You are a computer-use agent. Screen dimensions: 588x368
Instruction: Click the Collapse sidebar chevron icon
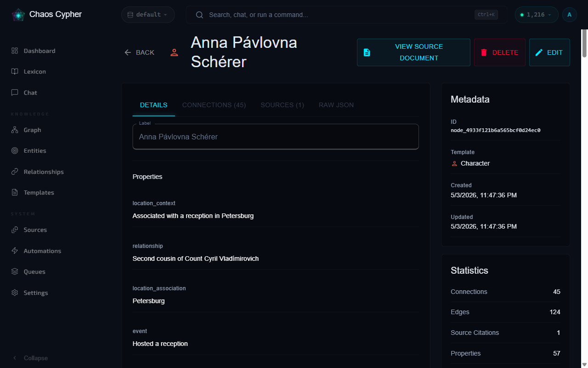15,358
